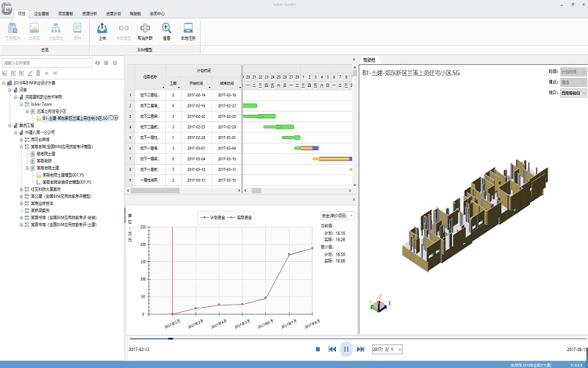
Task: Expand the 红瓦科技大厦案例 tree node
Action: pyautogui.click(x=21, y=189)
